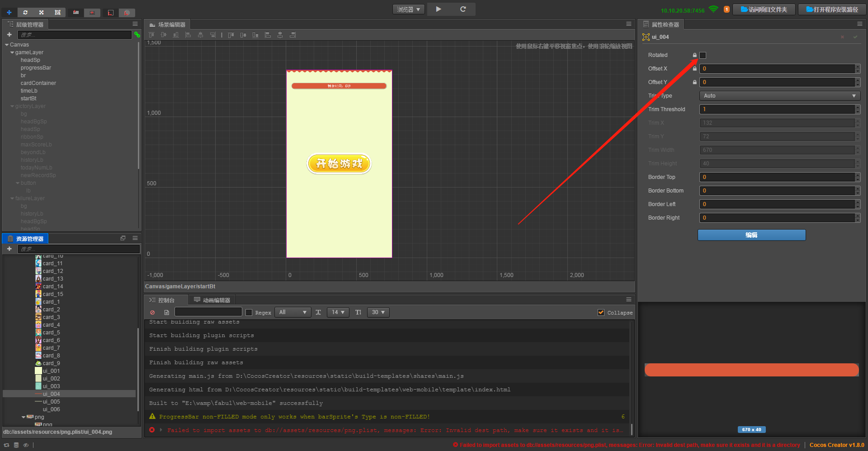Open the log level All dropdown
This screenshot has height=451, width=868.
(x=292, y=312)
